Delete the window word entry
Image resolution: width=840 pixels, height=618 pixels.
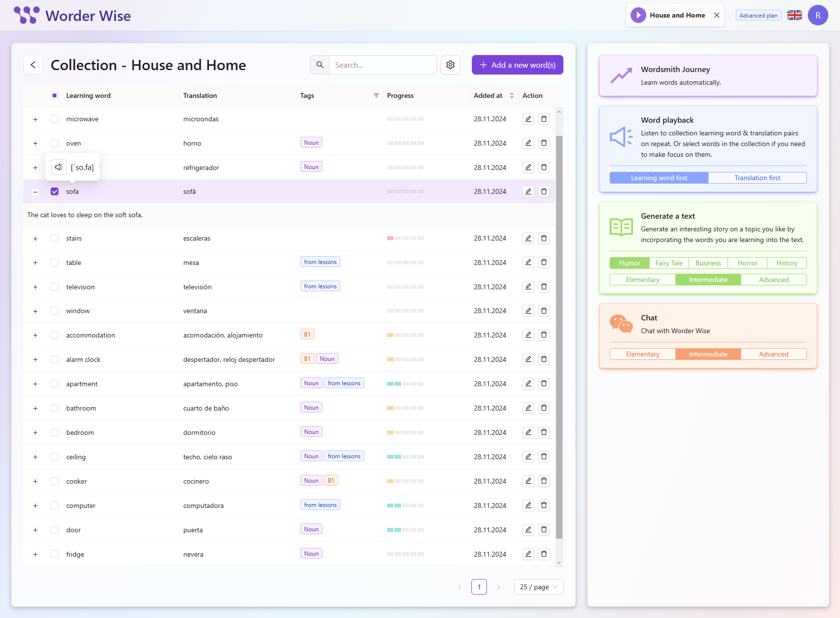tap(544, 311)
